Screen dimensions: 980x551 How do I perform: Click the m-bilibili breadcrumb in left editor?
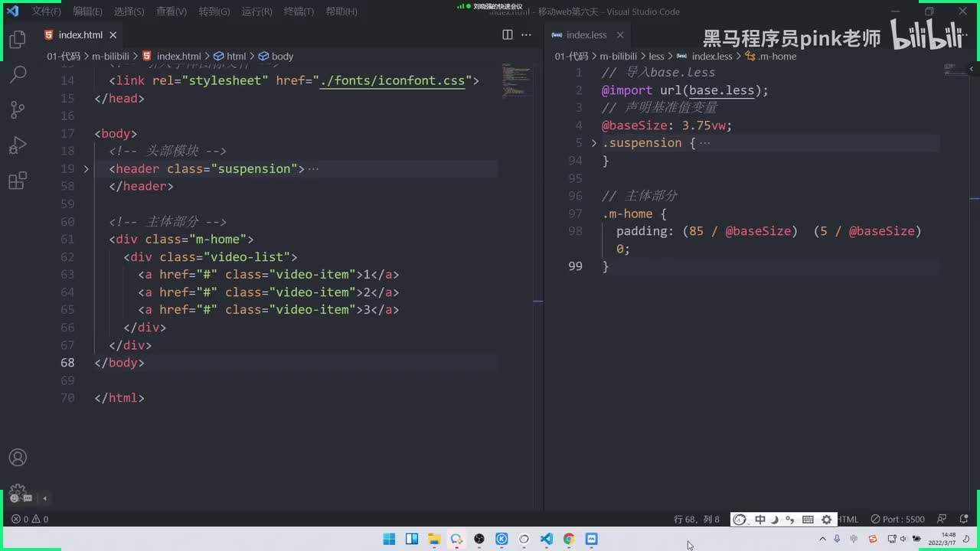[111, 57]
